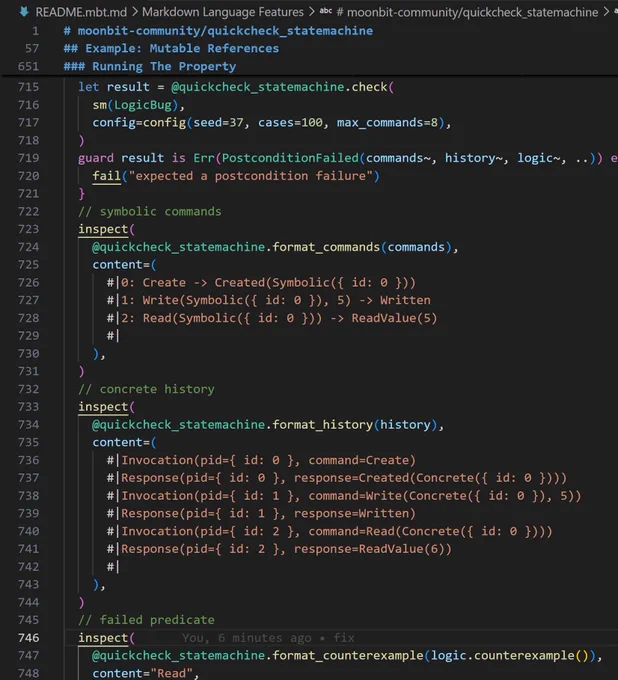This screenshot has height=680, width=618.
Task: Click 'ReadValue(5)' on line 728
Action: [394, 318]
